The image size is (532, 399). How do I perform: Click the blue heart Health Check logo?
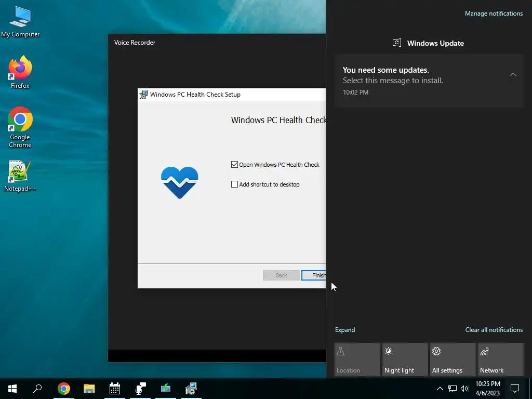pos(179,182)
